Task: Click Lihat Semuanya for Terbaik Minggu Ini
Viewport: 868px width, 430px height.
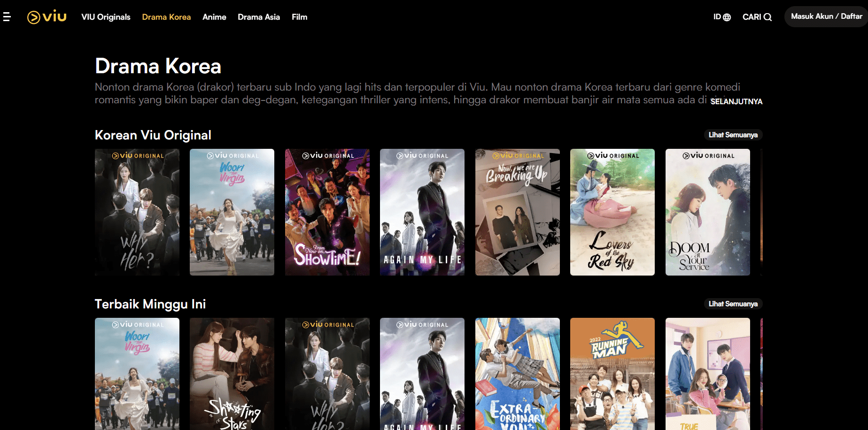Action: (x=733, y=304)
